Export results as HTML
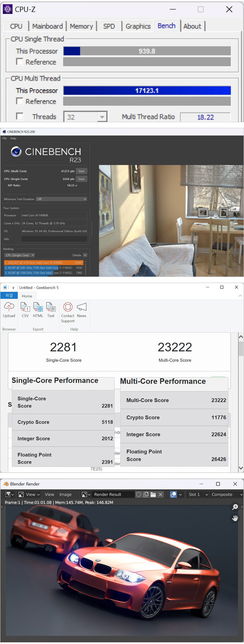Screen dimensions: 244x644 point(38,307)
